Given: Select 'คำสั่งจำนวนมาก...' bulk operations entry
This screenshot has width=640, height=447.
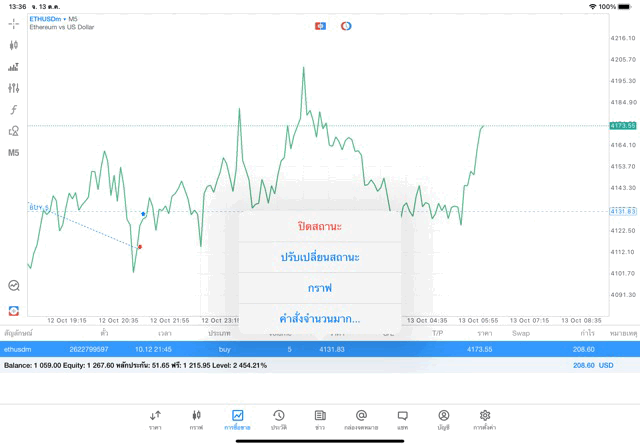Looking at the screenshot, I should [320, 319].
